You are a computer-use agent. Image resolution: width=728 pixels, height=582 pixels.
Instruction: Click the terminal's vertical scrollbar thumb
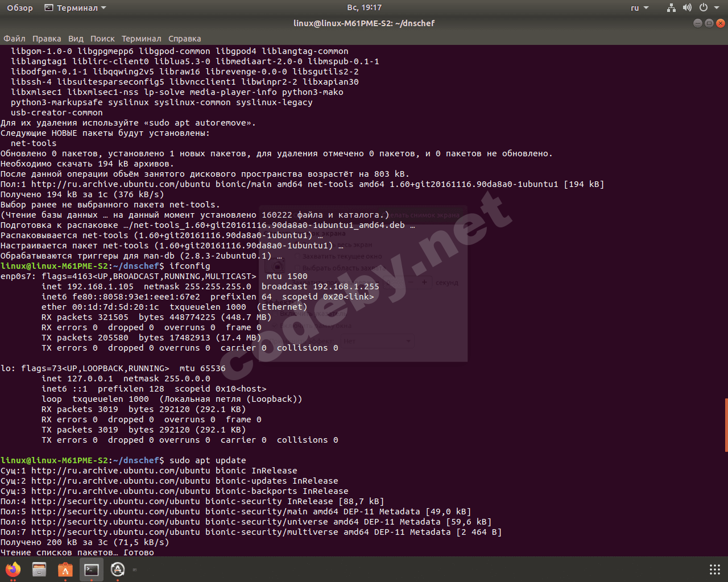click(x=726, y=425)
